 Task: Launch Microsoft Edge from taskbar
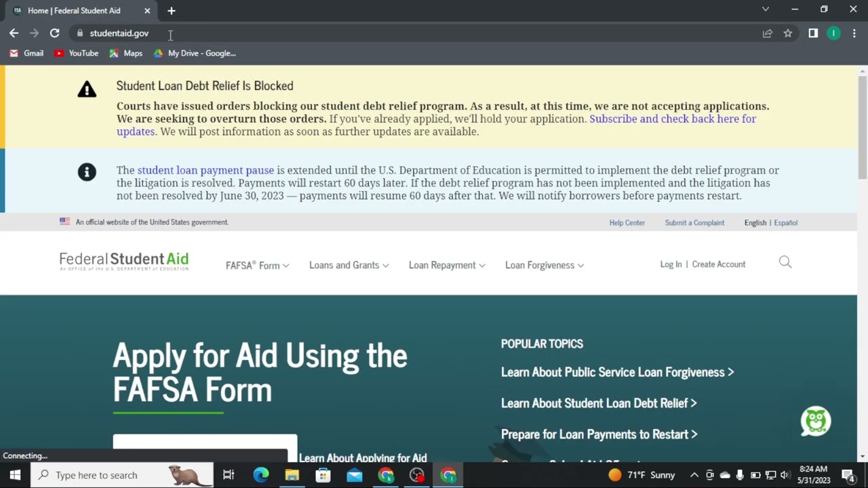[x=260, y=475]
